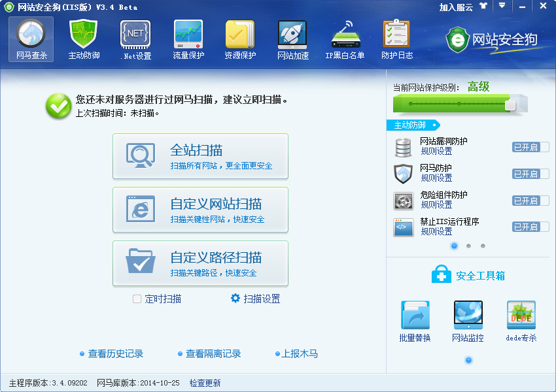Expand the 主动防御 section tag

(x=413, y=125)
